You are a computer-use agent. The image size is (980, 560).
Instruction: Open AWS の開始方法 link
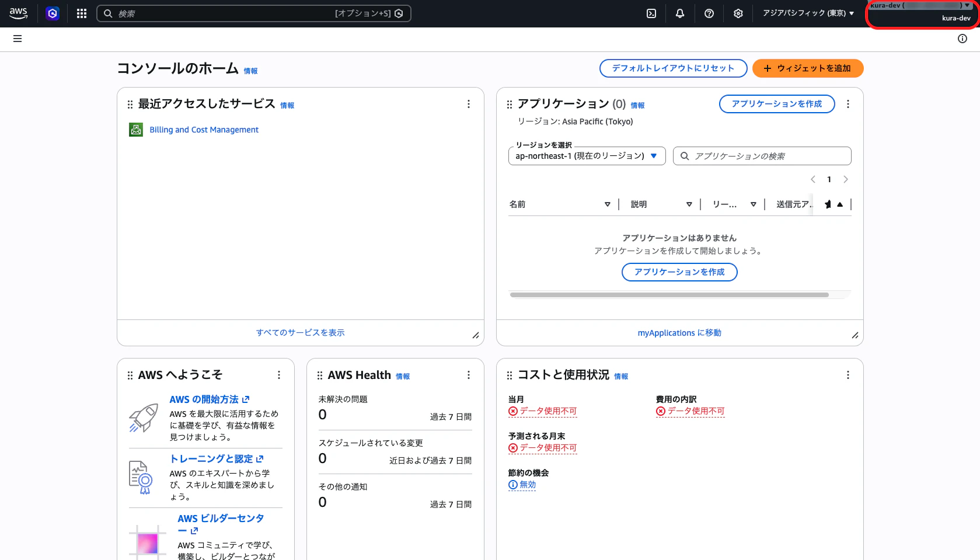coord(210,399)
